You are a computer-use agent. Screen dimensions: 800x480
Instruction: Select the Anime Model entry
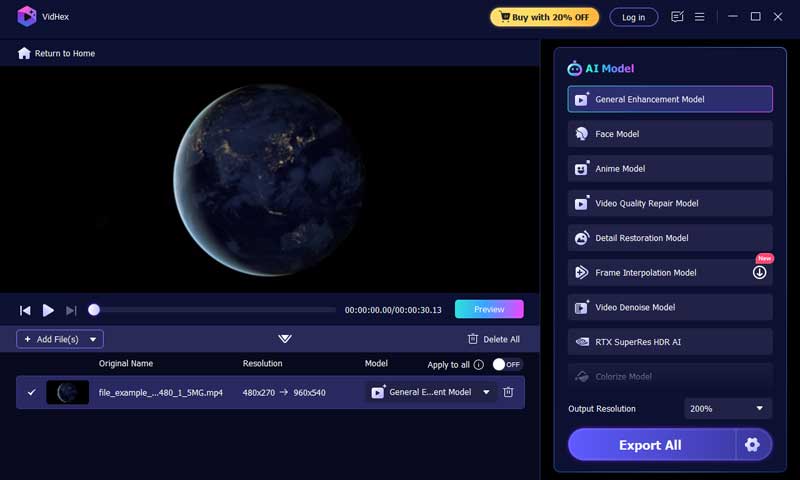tap(670, 169)
